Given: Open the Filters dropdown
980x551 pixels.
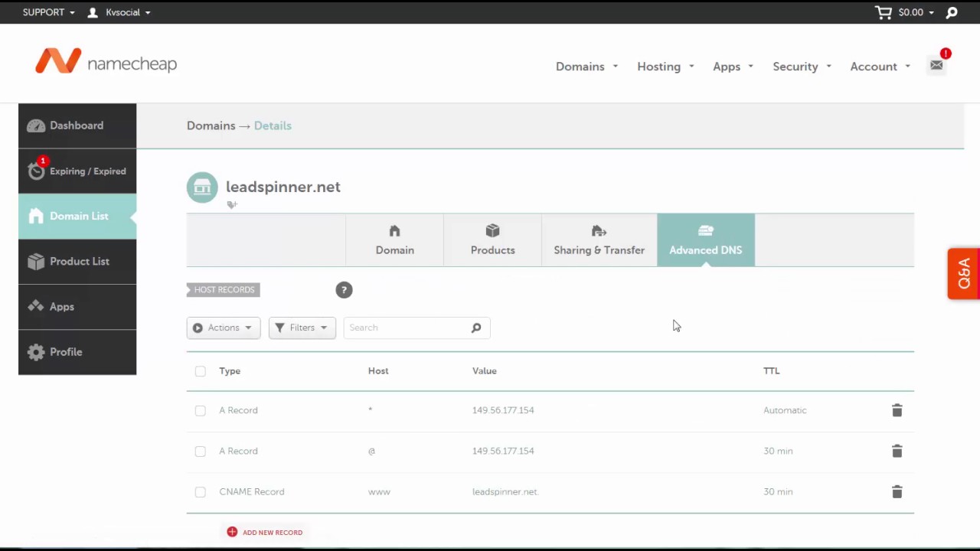Looking at the screenshot, I should 302,328.
